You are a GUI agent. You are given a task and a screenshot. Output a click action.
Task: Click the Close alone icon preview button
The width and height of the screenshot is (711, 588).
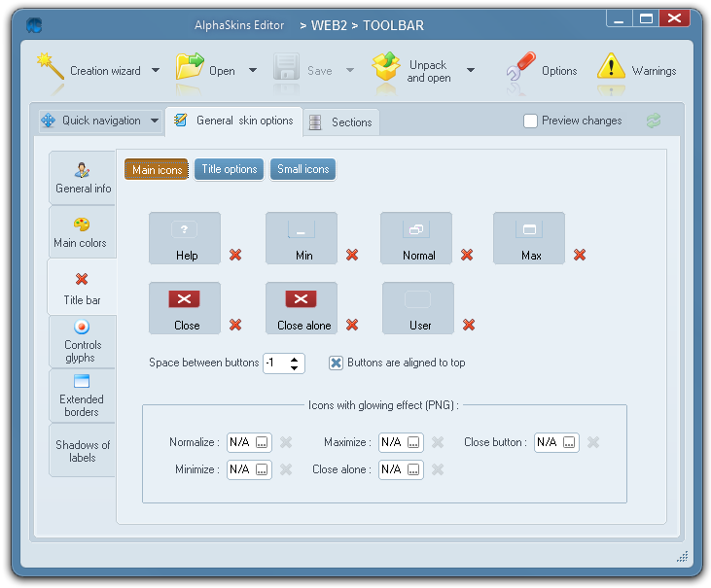[302, 308]
